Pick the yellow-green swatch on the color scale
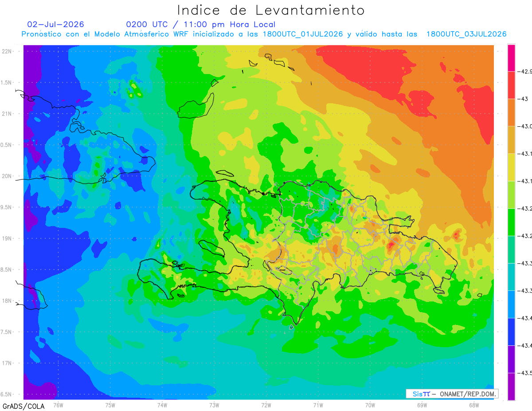 coord(511,195)
